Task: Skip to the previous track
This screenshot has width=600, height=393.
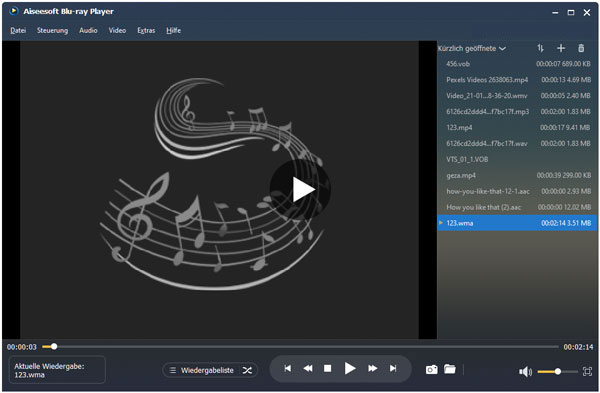Action: (x=288, y=368)
